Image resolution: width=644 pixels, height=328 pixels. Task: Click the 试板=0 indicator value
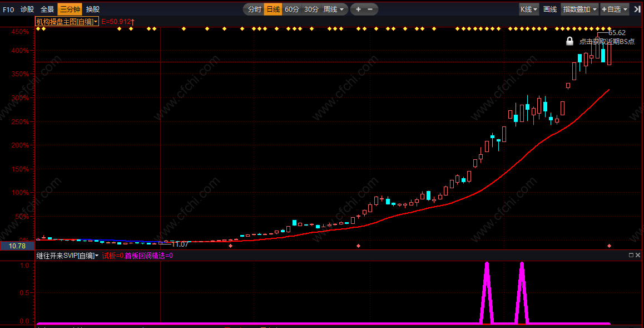click(x=112, y=256)
